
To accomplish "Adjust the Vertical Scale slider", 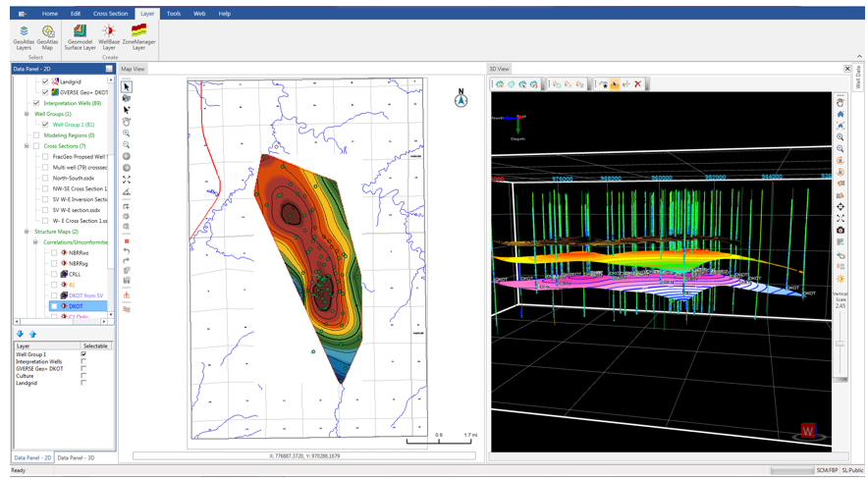I will [840, 344].
